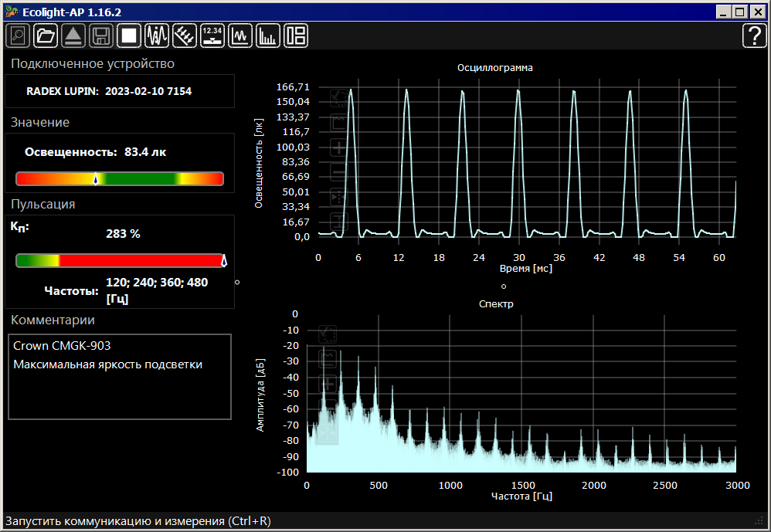The image size is (771, 532).
Task: Click inside the comments text box
Action: (x=120, y=377)
